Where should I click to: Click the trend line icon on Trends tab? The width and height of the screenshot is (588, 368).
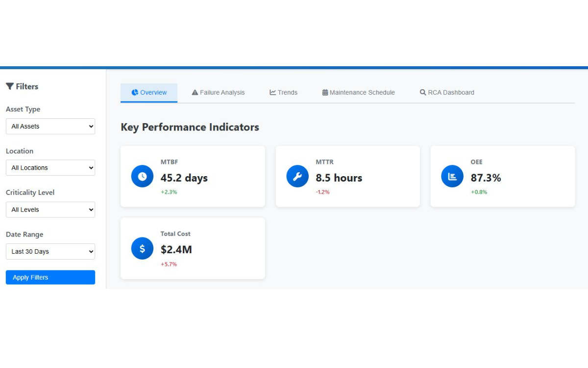point(272,92)
